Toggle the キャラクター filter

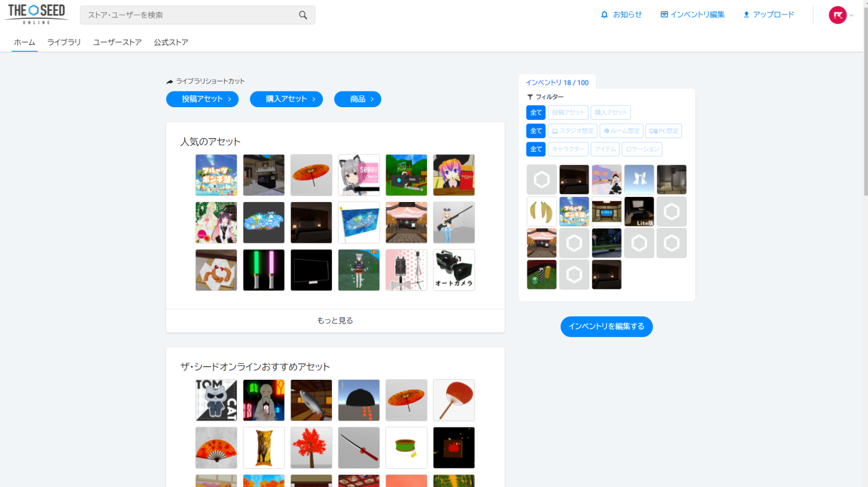[x=568, y=149]
